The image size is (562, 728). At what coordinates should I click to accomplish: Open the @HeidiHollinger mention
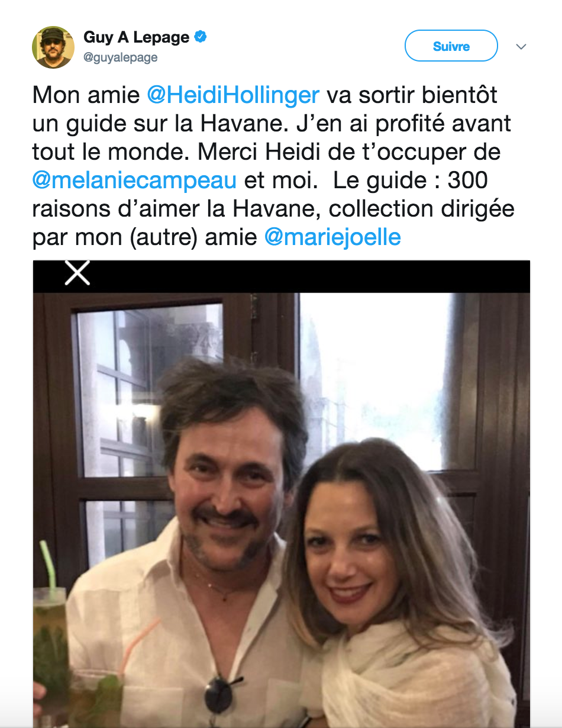tap(233, 95)
